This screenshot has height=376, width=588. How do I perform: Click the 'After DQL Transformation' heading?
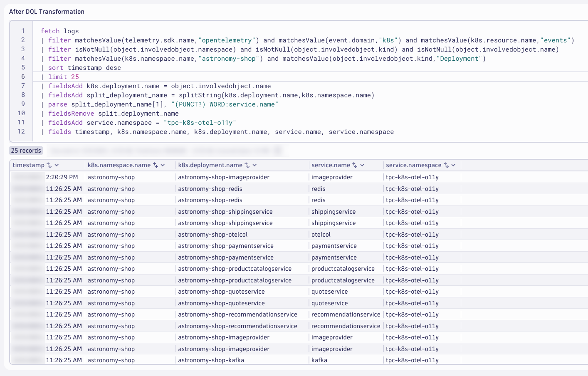[47, 12]
